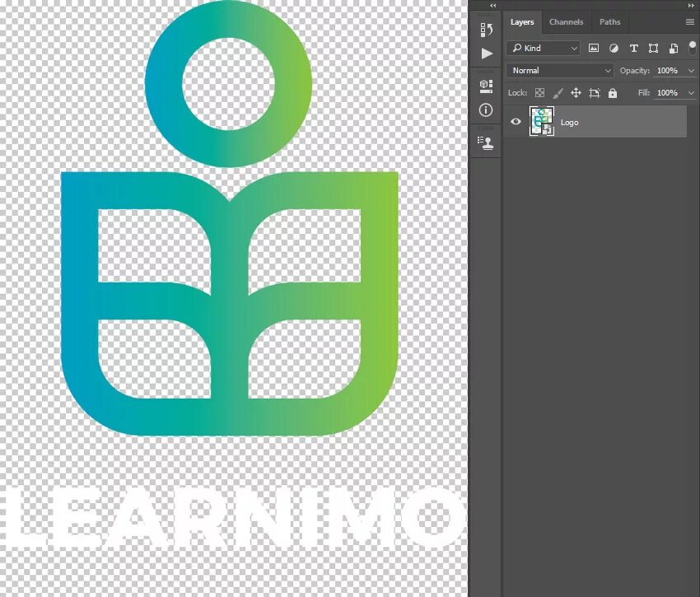Select the Logo layer thumbnail

pyautogui.click(x=542, y=121)
